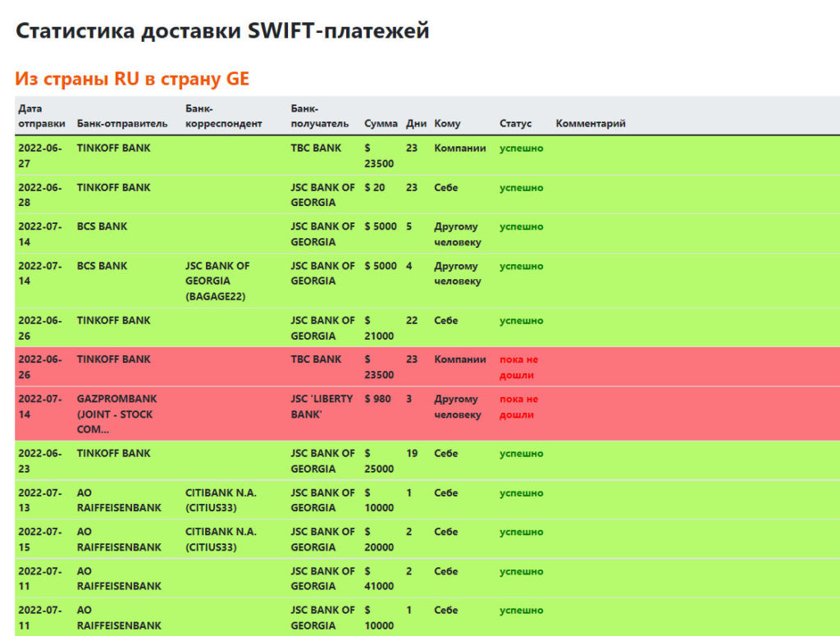The height and width of the screenshot is (636, 840).
Task: Click "пока не дошли" status in GAZPROMBANK row
Action: [x=518, y=406]
